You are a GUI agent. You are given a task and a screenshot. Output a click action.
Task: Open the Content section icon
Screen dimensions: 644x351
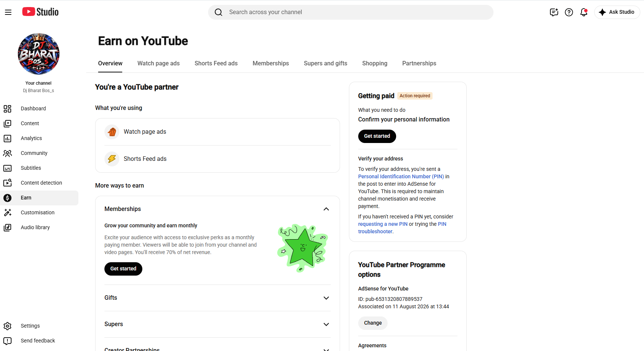click(x=7, y=123)
